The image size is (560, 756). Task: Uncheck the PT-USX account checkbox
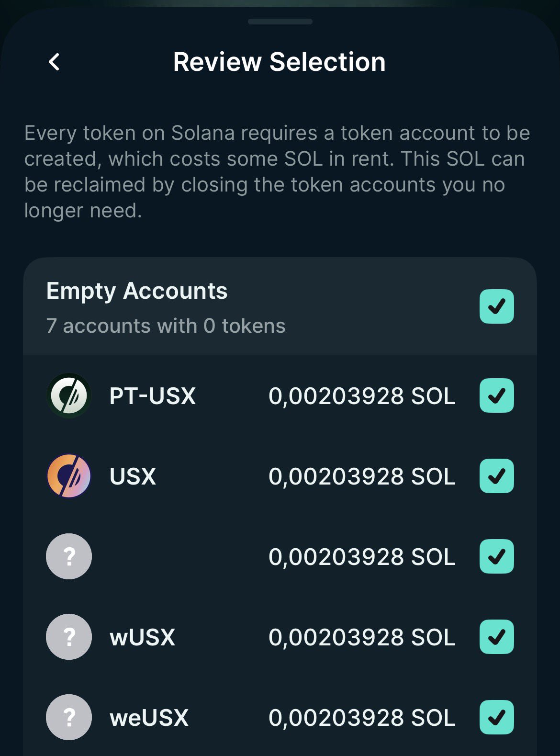496,395
